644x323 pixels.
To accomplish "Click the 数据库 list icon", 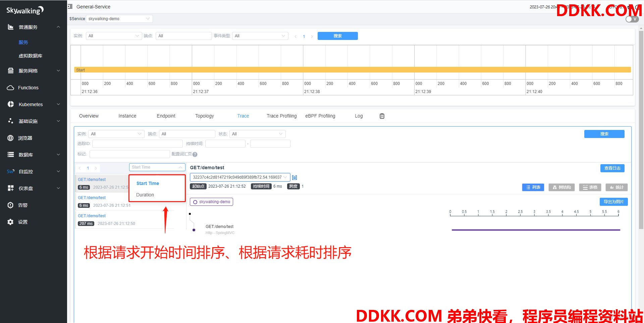I will click(x=11, y=154).
